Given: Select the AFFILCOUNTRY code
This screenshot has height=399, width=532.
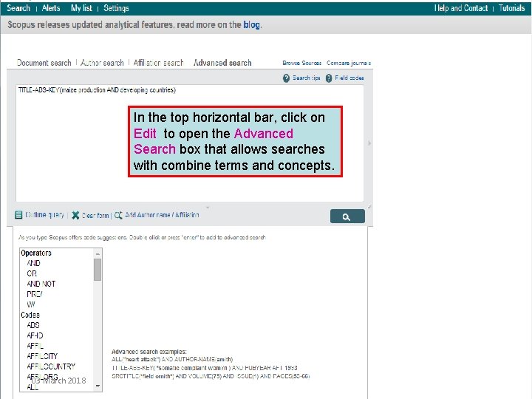Looking at the screenshot, I should [x=51, y=366].
